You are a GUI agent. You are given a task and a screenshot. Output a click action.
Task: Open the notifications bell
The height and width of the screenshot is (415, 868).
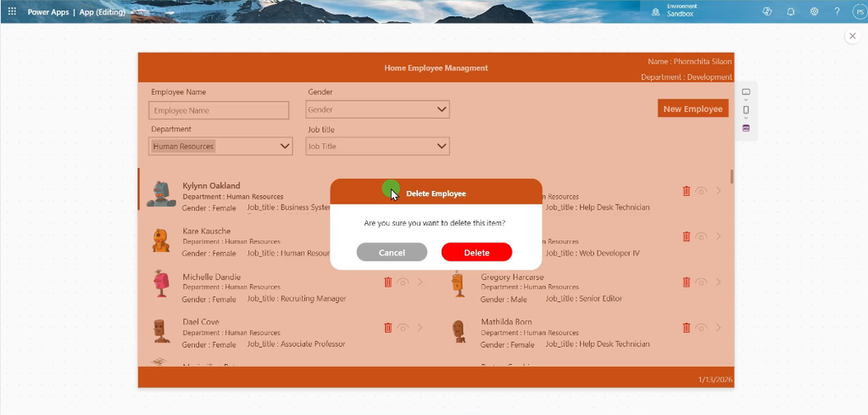(x=791, y=11)
